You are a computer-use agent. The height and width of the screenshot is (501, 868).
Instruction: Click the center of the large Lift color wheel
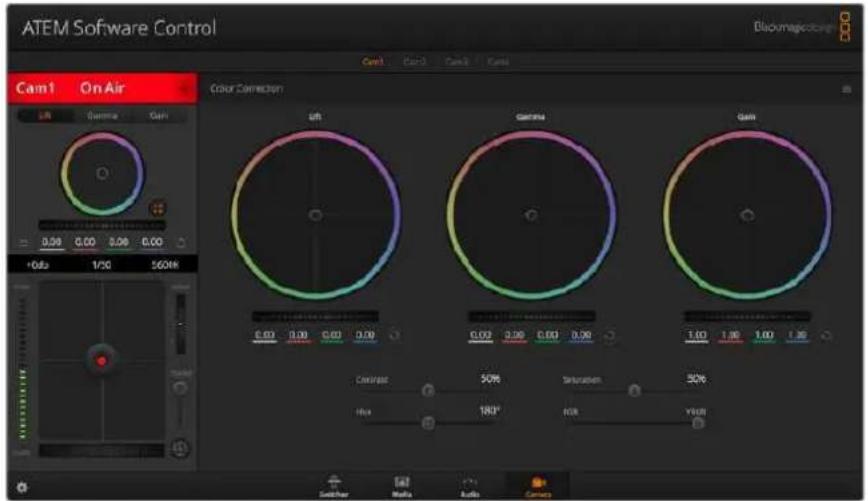(316, 215)
